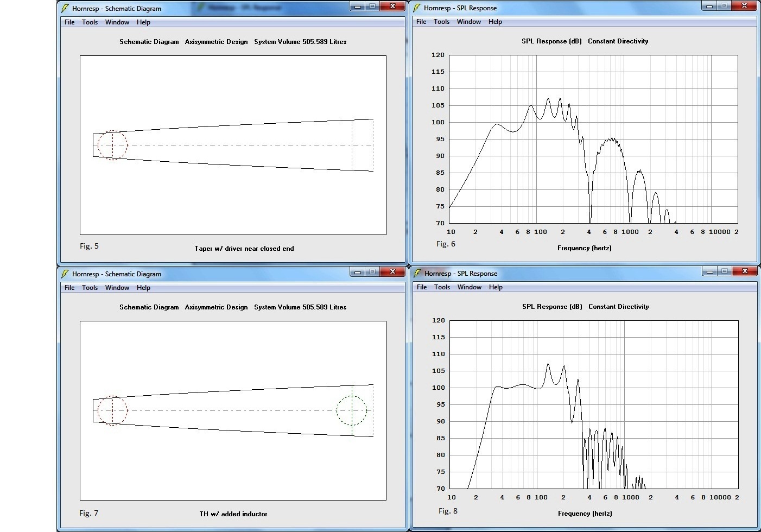The height and width of the screenshot is (532, 761).
Task: Minimize the Fig. 5 Schematic Diagram window
Action: (x=357, y=7)
